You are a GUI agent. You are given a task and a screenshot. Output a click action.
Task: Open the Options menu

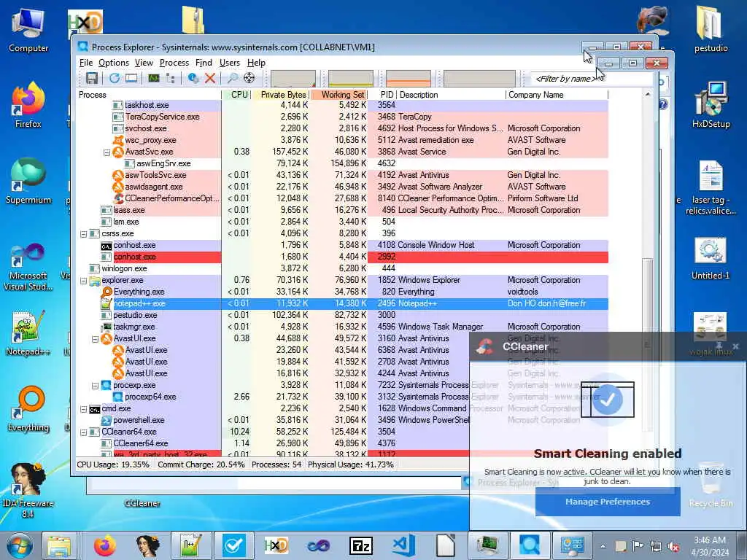click(x=113, y=63)
